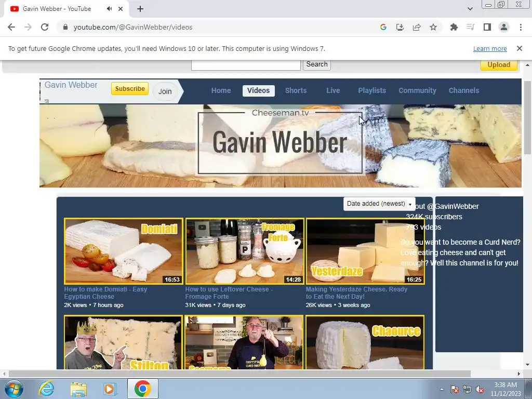
Task: Click the 'How to make Domiati' title link
Action: tap(105, 293)
